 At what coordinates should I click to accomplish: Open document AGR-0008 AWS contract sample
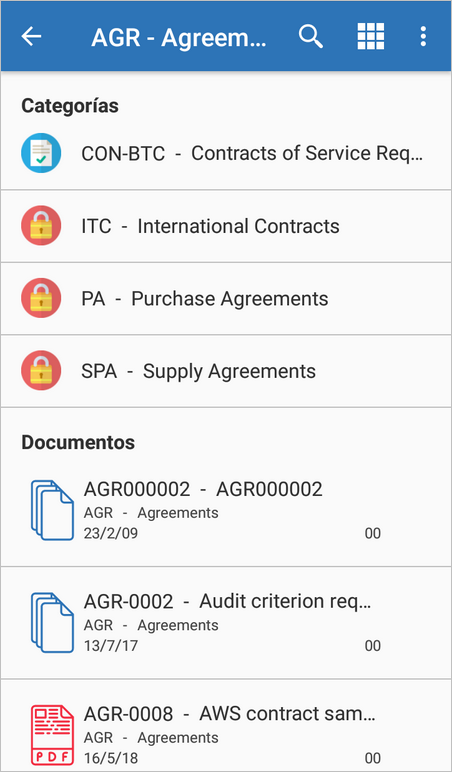(x=226, y=726)
